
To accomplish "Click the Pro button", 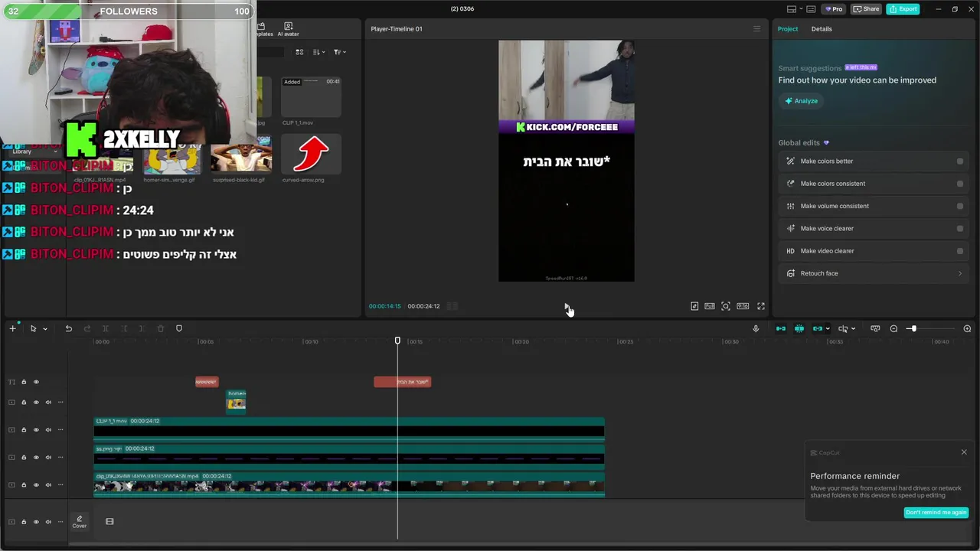I will tap(833, 9).
